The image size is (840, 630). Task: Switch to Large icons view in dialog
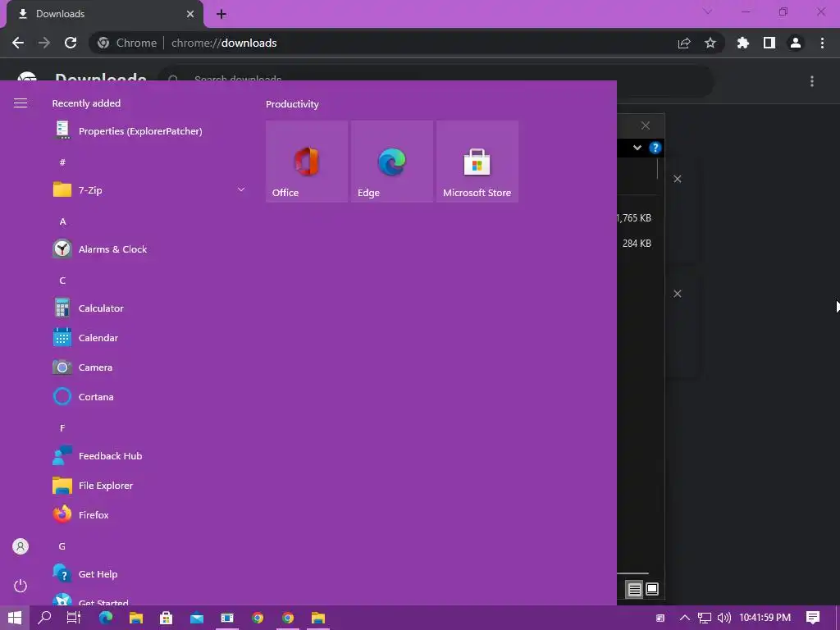coord(652,589)
